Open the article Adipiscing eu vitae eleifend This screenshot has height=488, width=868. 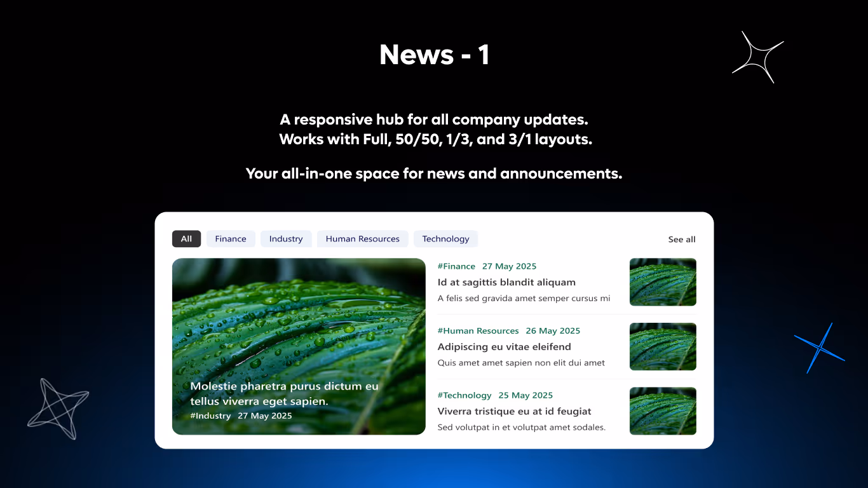504,346
